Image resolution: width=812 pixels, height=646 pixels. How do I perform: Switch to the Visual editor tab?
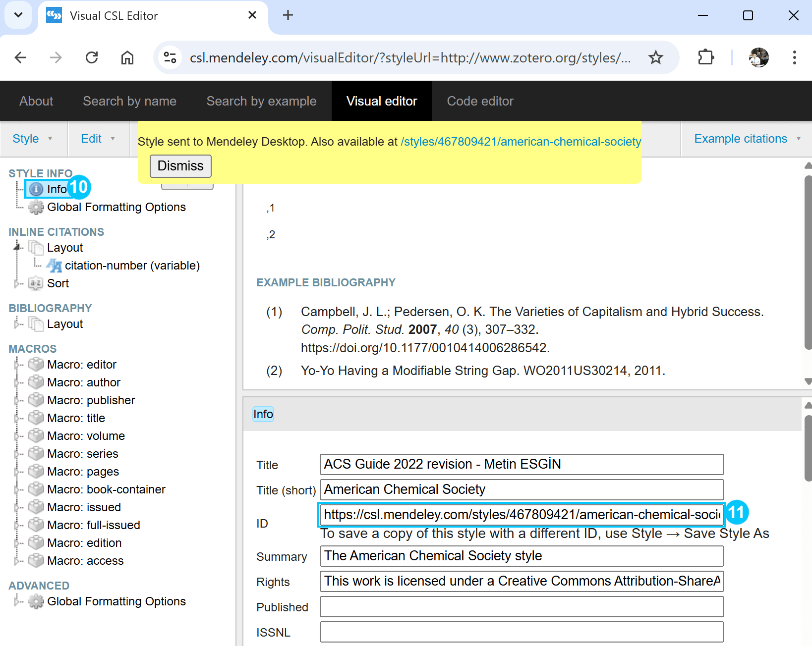382,101
